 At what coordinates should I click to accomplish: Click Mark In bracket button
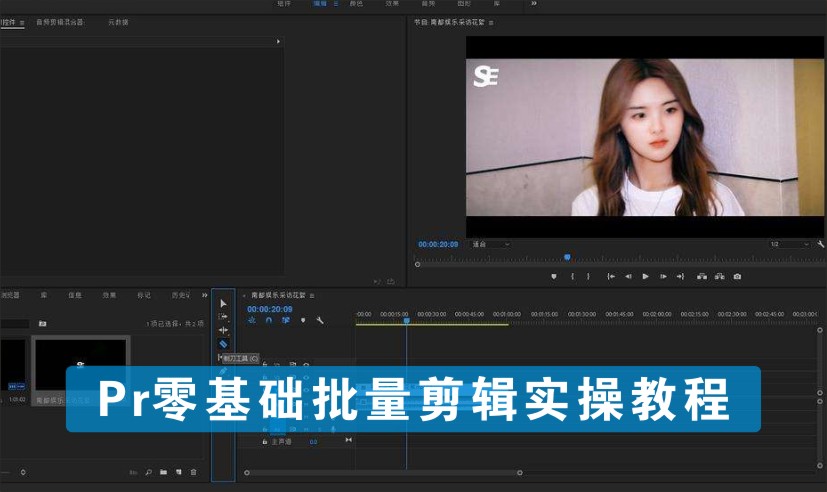coord(572,276)
